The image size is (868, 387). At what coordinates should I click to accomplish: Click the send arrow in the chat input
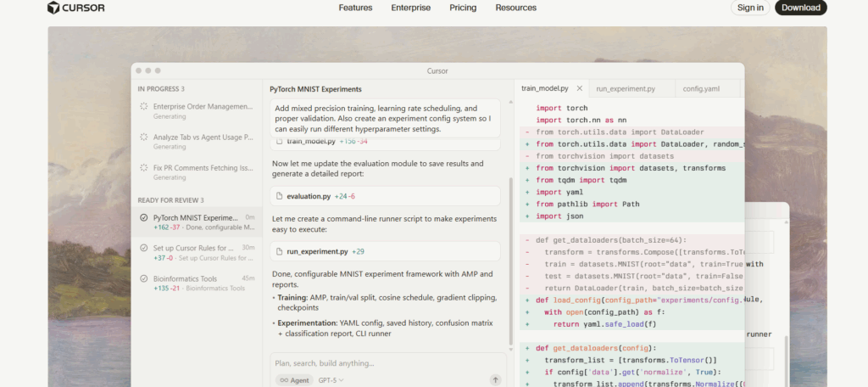(495, 380)
